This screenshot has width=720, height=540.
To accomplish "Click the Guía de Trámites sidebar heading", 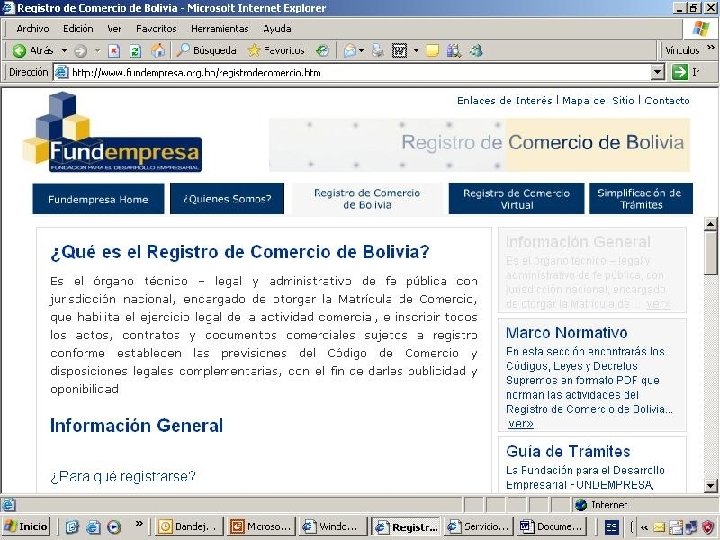I will 568,451.
